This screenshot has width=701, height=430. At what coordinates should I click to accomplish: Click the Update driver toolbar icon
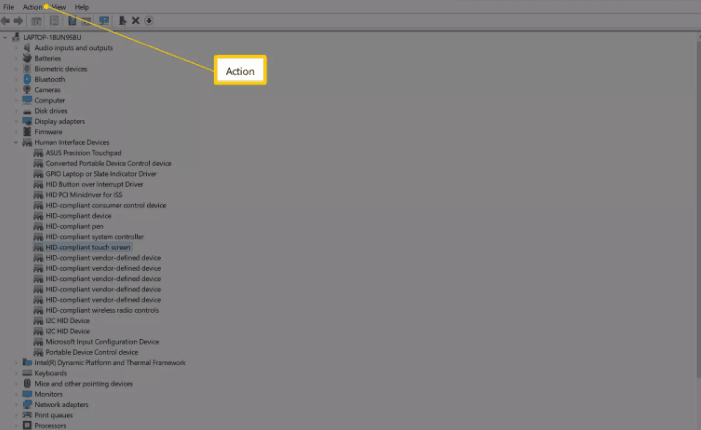click(122, 20)
